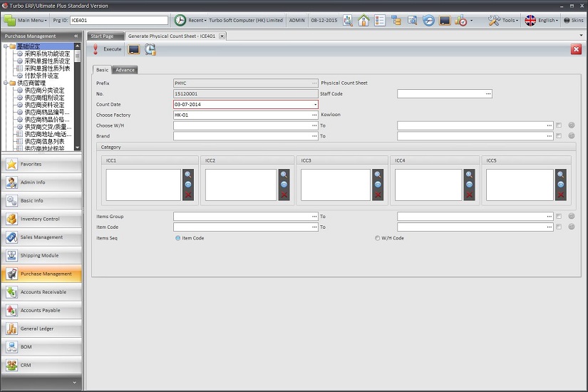Image resolution: width=588 pixels, height=392 pixels.
Task: Toggle the Choose W/H row checkbox
Action: 559,125
